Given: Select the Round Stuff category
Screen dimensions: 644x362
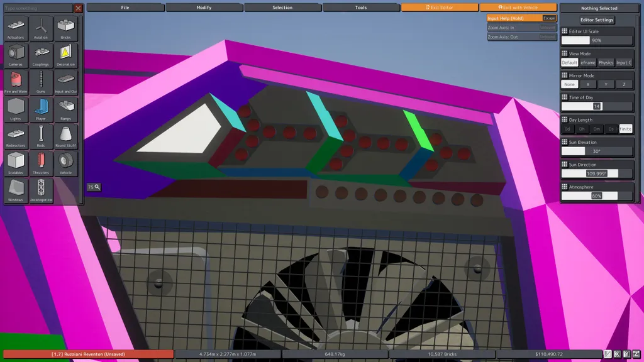Looking at the screenshot, I should 65,136.
